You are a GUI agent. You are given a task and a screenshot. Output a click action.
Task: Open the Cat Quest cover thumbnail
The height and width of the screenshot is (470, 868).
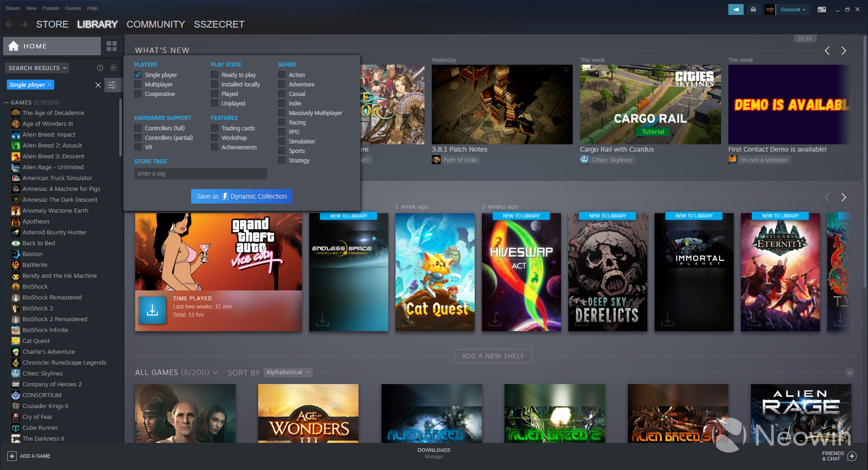435,272
